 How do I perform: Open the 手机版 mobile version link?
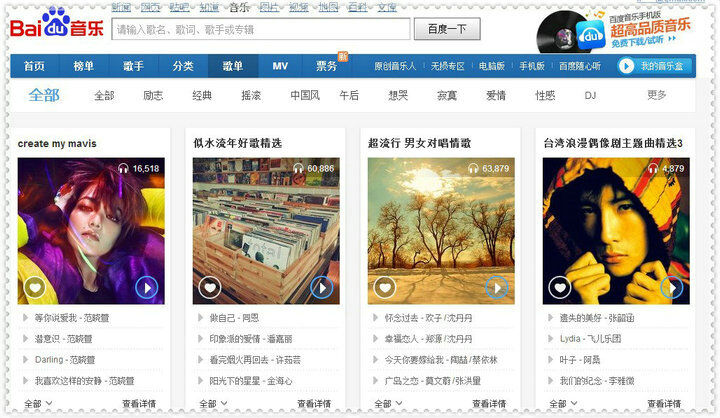point(532,66)
